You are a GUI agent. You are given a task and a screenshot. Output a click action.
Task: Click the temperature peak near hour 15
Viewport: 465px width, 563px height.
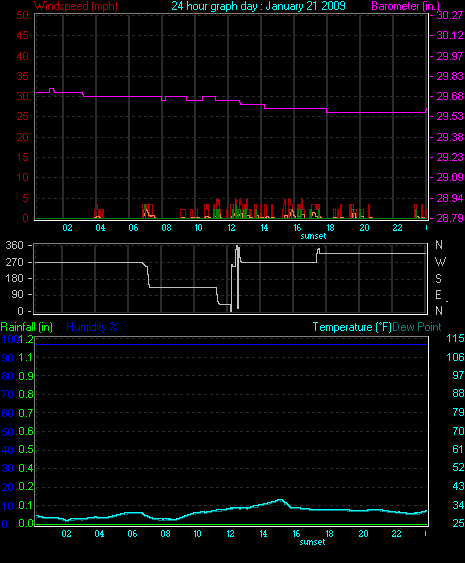tap(280, 500)
